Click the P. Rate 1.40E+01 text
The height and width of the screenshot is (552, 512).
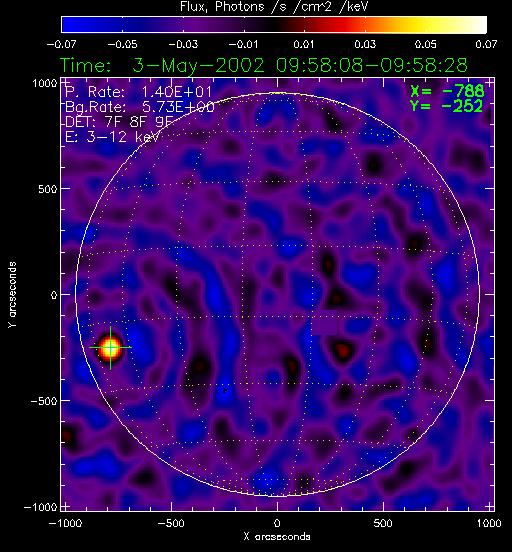(x=139, y=92)
